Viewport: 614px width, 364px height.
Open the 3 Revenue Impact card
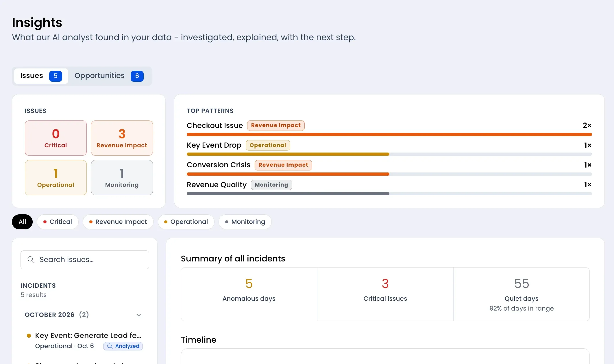tap(122, 138)
